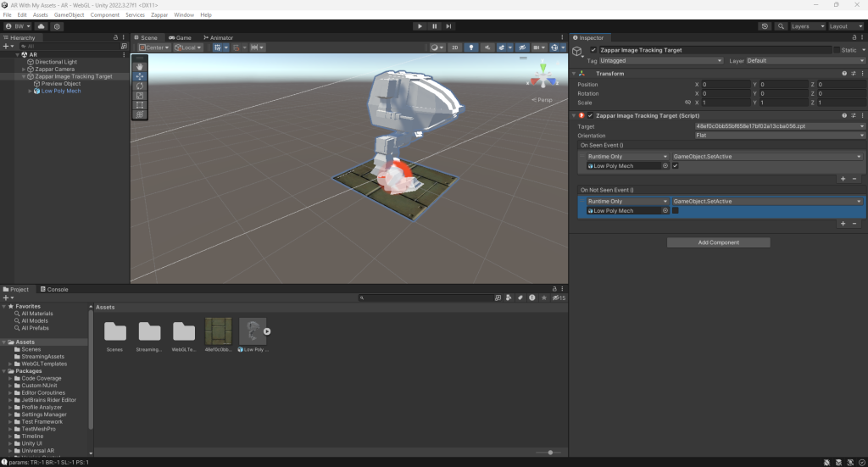
Task: Click the Add Component button
Action: click(718, 242)
